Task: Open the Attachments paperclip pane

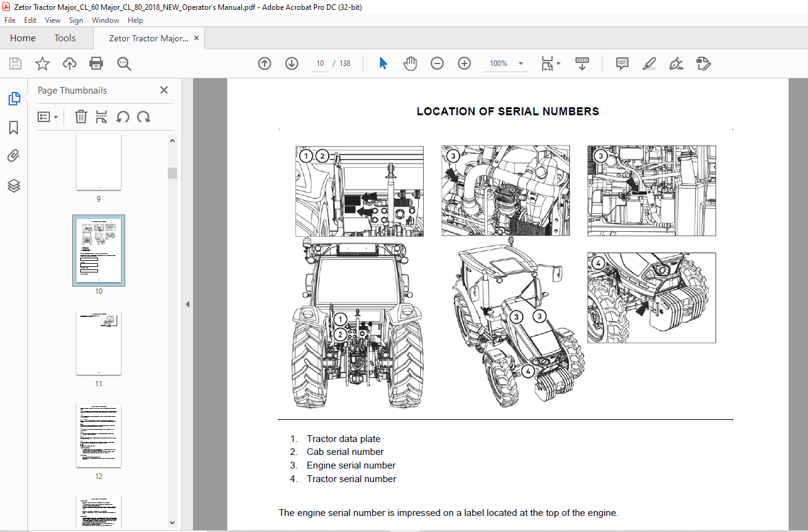Action: (14, 156)
